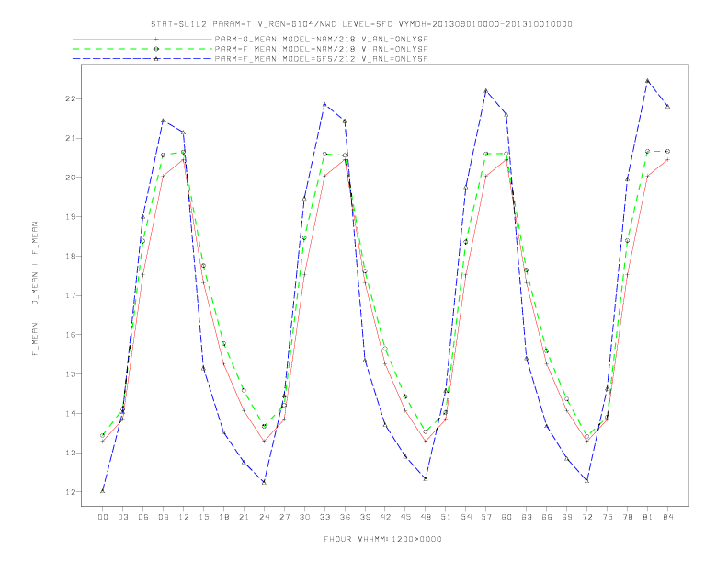Click x-axis forecast hour label 33
The height and width of the screenshot is (563, 728).
[324, 517]
